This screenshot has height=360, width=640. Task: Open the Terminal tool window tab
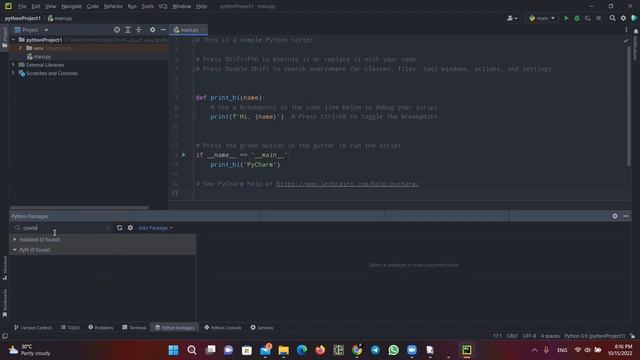coord(134,327)
